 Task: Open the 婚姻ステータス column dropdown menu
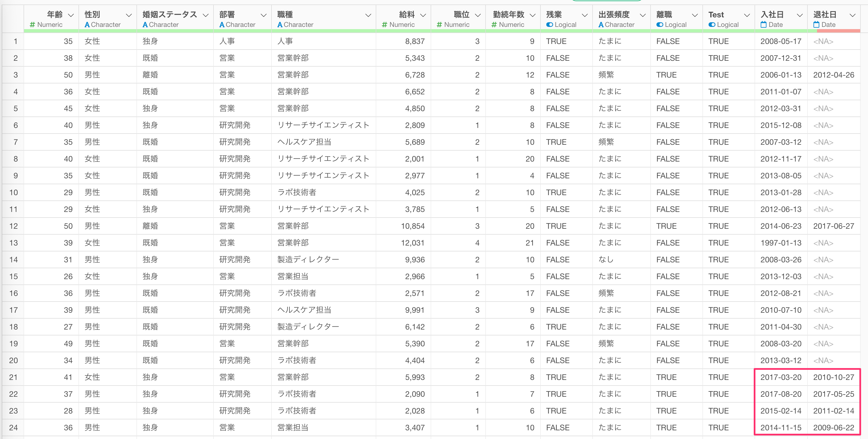[206, 15]
